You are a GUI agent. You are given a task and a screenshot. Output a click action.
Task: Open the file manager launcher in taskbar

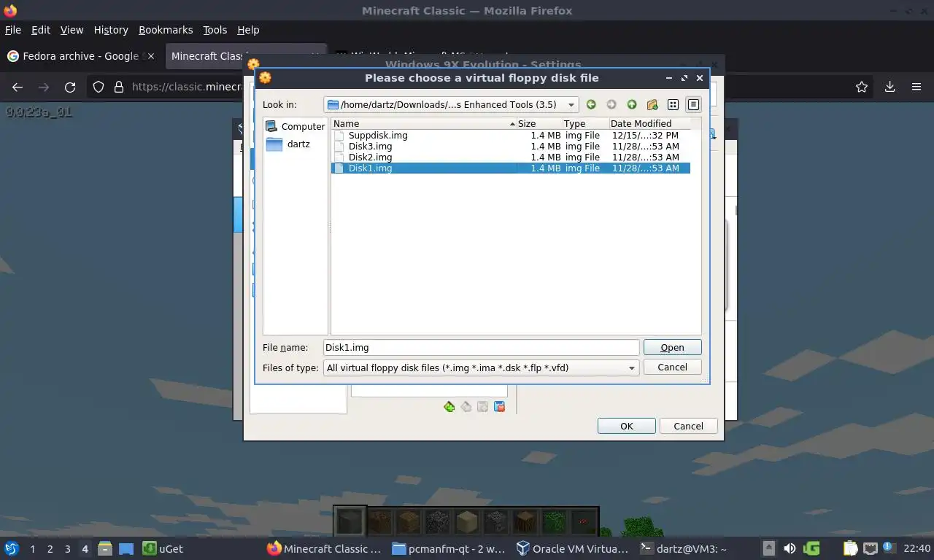104,548
